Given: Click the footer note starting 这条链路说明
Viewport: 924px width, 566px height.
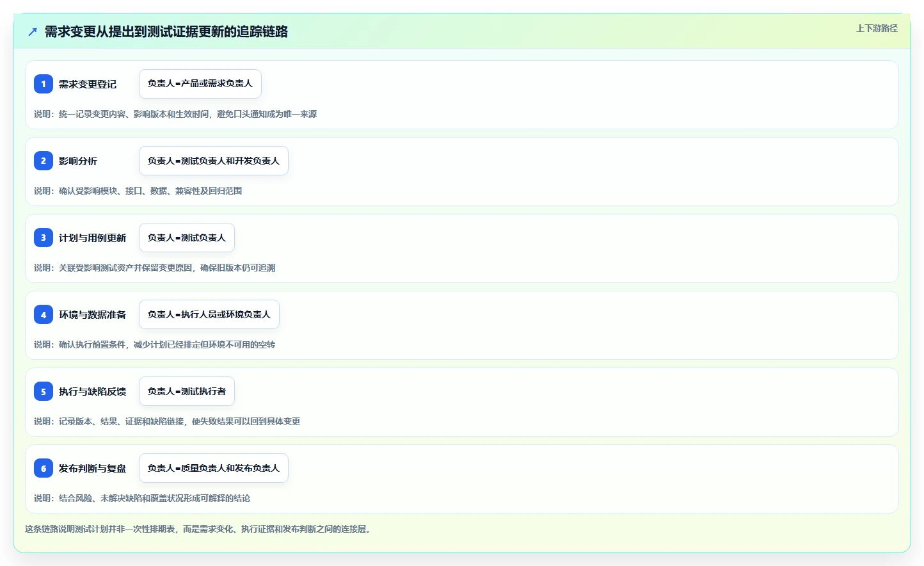Looking at the screenshot, I should click(199, 529).
